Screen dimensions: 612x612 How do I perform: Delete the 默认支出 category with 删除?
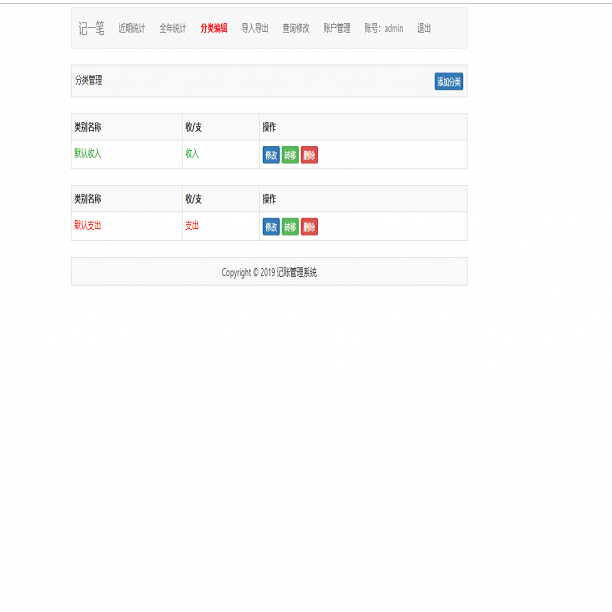point(309,227)
